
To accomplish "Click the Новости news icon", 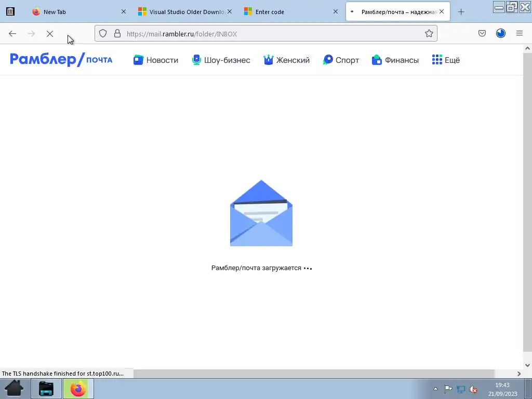I will (x=138, y=60).
